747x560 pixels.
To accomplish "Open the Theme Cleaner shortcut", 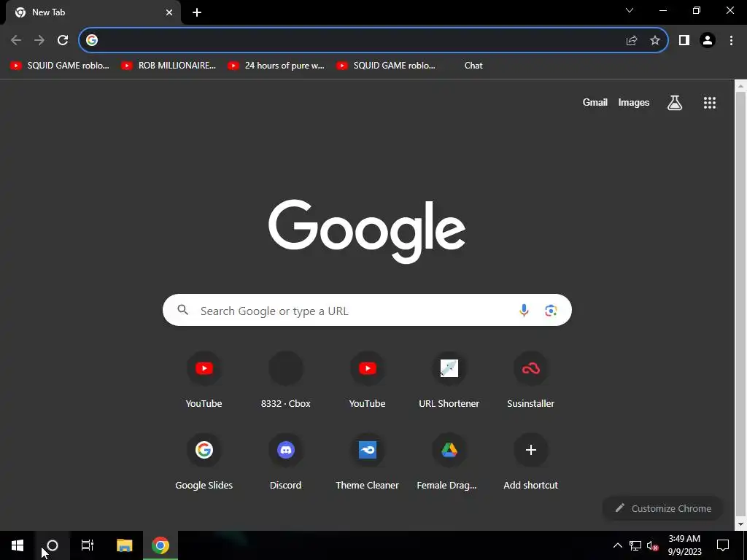I will pos(368,462).
